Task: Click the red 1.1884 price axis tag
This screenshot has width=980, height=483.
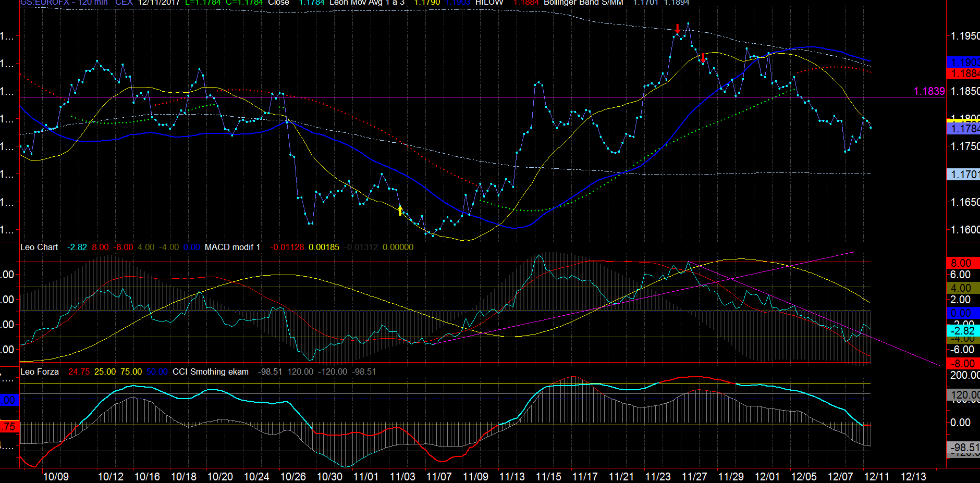Action: coord(963,73)
